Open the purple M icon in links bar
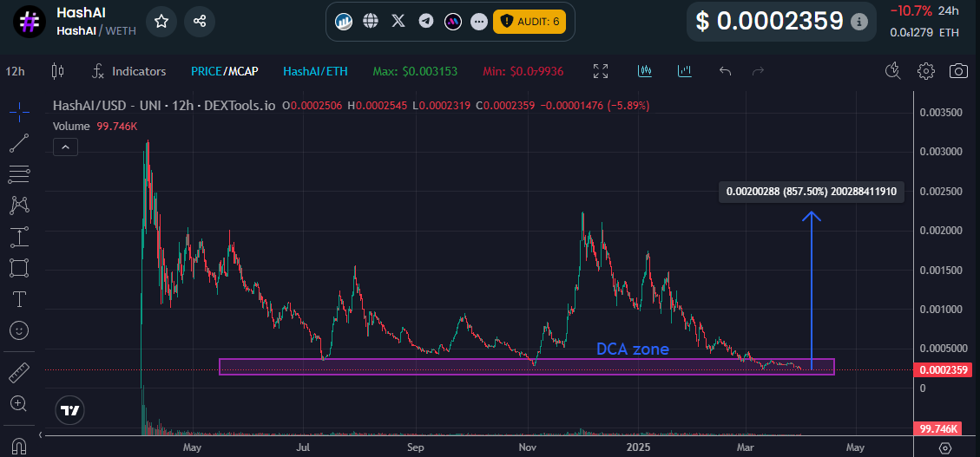Image resolution: width=980 pixels, height=457 pixels. tap(452, 21)
